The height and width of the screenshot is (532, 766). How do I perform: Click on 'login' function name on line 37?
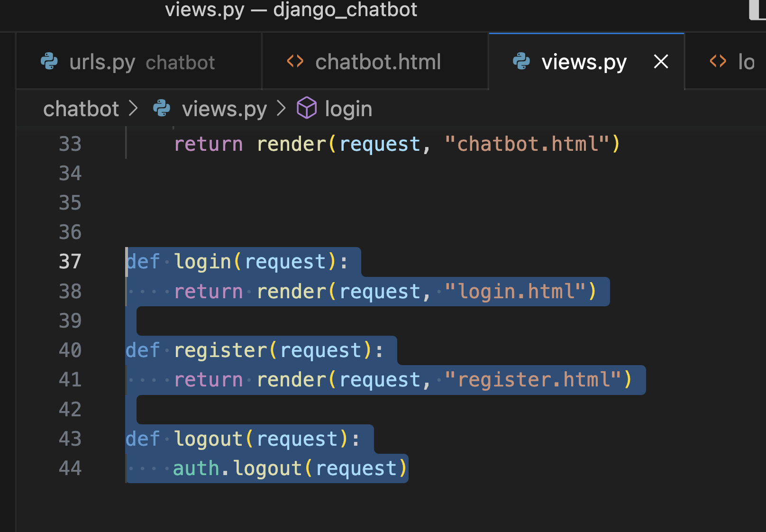[x=203, y=262]
